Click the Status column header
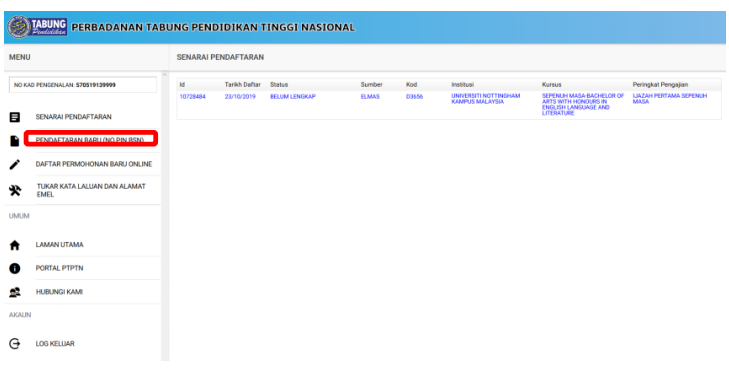The height and width of the screenshot is (383, 729). [279, 85]
